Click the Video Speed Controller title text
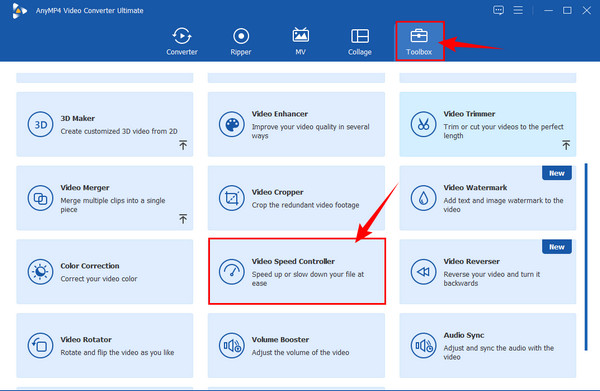The image size is (600, 391). coord(293,262)
